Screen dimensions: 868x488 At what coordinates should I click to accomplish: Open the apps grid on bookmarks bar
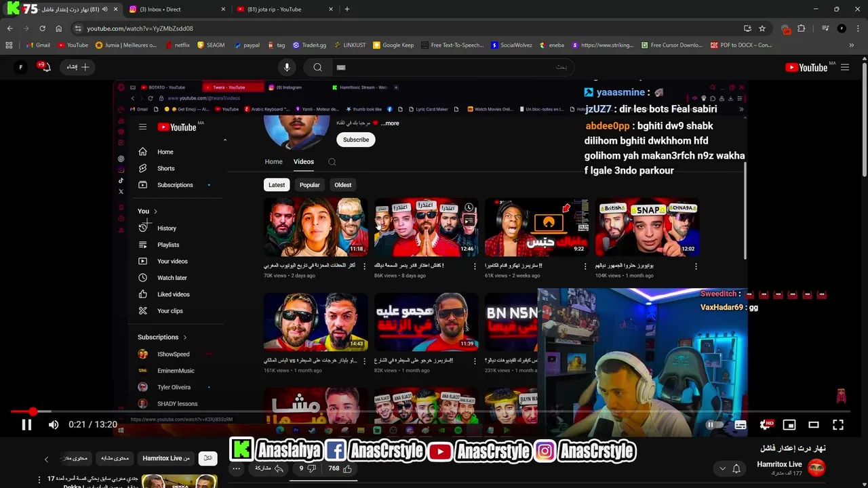(9, 45)
